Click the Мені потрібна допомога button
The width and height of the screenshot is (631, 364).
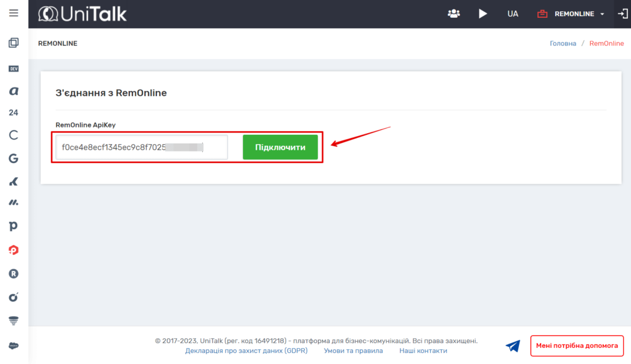tap(577, 346)
